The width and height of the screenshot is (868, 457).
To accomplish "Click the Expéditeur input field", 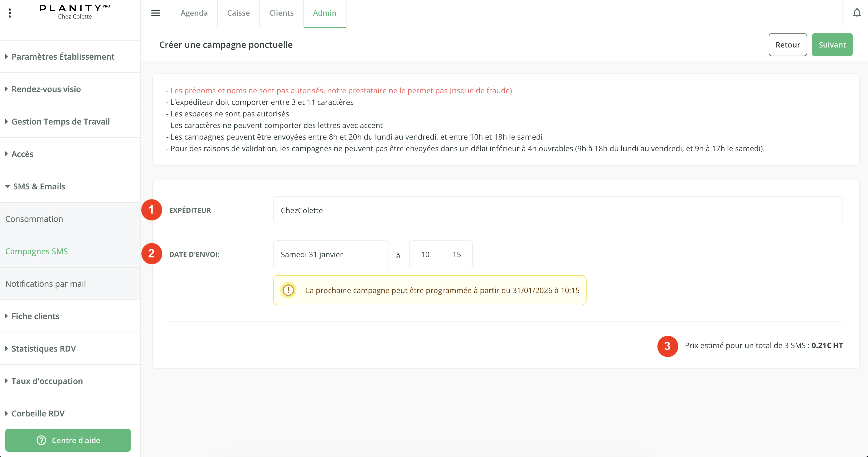I will (x=558, y=210).
